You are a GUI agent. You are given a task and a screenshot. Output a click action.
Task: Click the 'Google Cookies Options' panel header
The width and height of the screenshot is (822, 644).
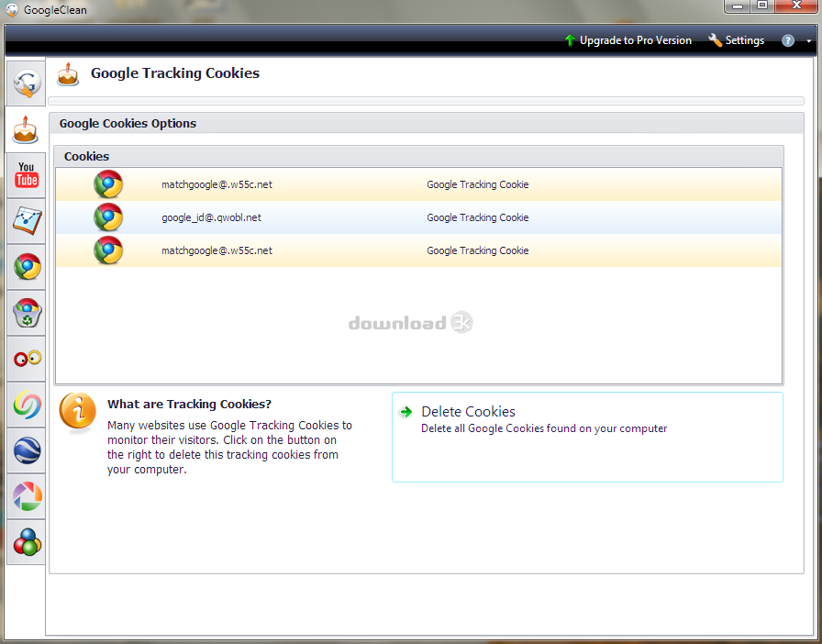426,123
